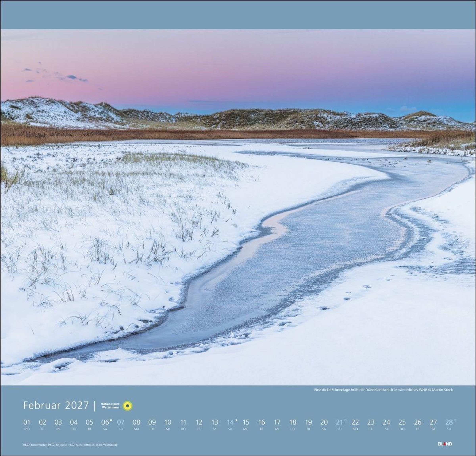The image size is (476, 456).
Task: Pick day 15 Monday in the date row
Action: pyautogui.click(x=246, y=423)
